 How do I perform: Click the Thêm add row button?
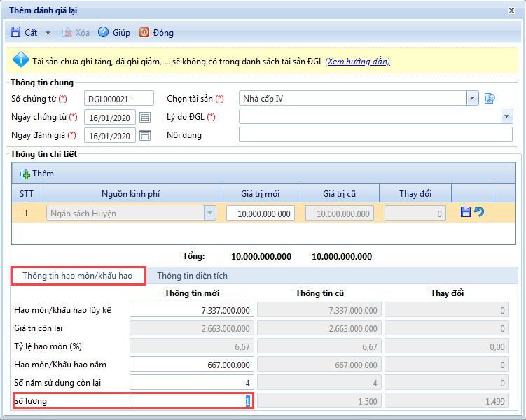(36, 174)
